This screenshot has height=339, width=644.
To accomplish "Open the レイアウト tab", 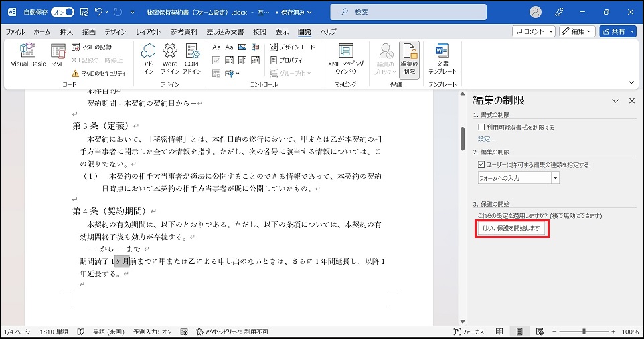I will (x=148, y=31).
